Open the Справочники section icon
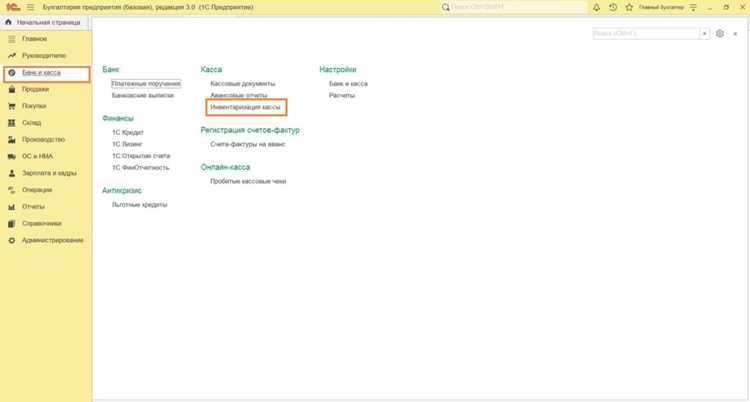The image size is (750, 402). point(12,223)
